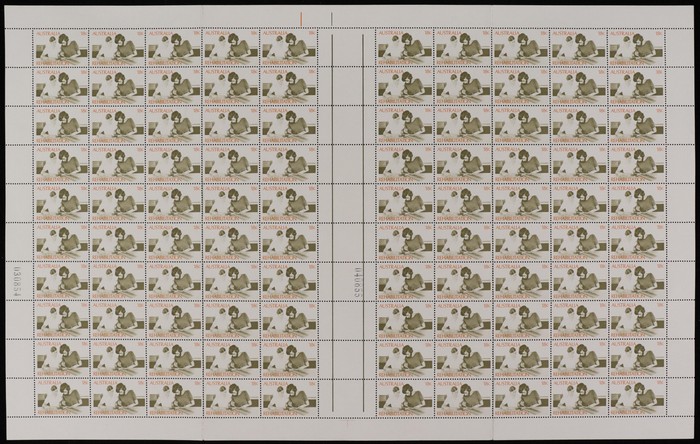Select the sheet number in the central gutter
The width and height of the screenshot is (700, 444).
tap(355, 281)
